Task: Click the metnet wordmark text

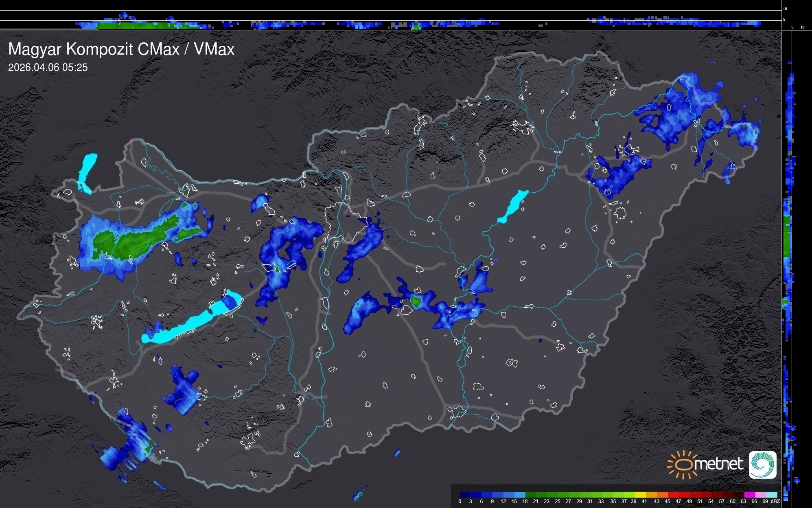Action: click(718, 464)
